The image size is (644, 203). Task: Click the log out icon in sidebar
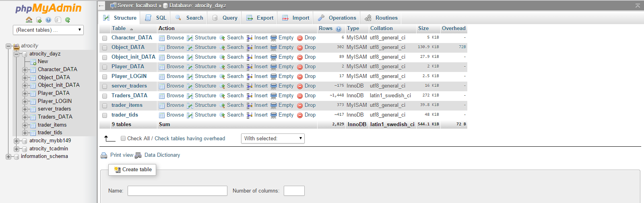39,20
